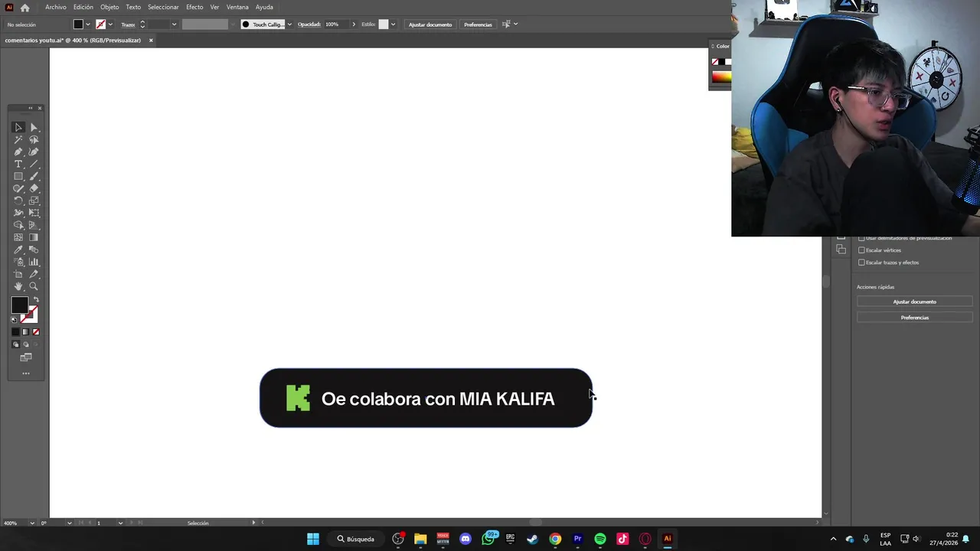Select the Shaper tool
The image size is (980, 551).
pos(18,188)
